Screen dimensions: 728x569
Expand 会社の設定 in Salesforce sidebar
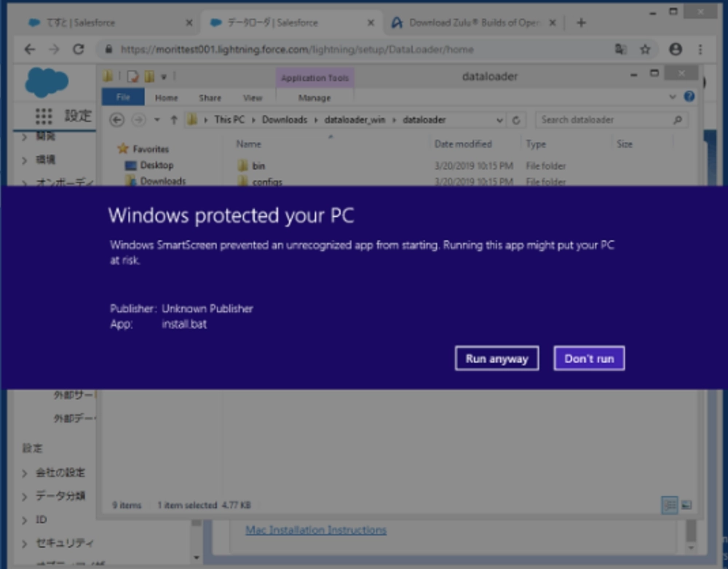pos(24,473)
